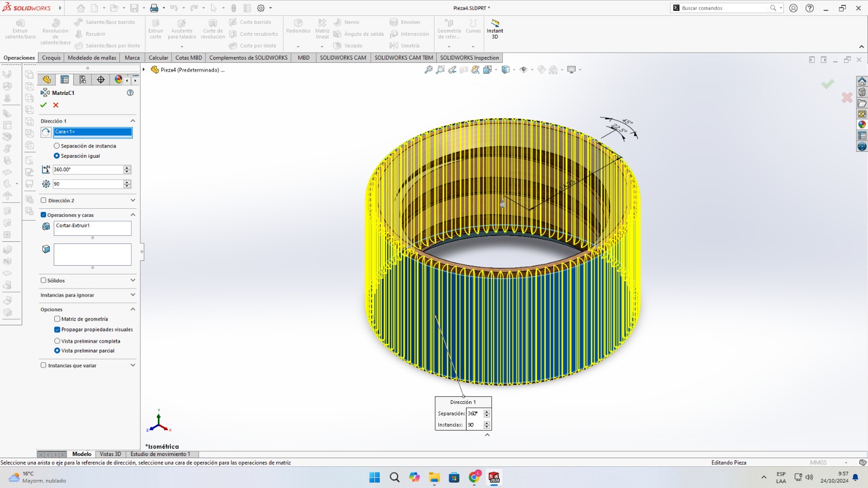Confirm the pattern with the green checkmark
The width and height of the screenshot is (868, 488).
43,105
